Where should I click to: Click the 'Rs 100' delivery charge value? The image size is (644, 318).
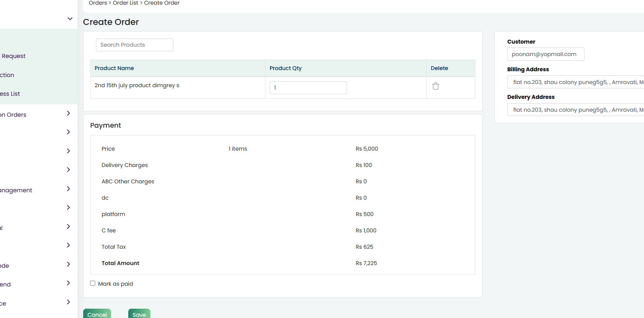pyautogui.click(x=364, y=165)
